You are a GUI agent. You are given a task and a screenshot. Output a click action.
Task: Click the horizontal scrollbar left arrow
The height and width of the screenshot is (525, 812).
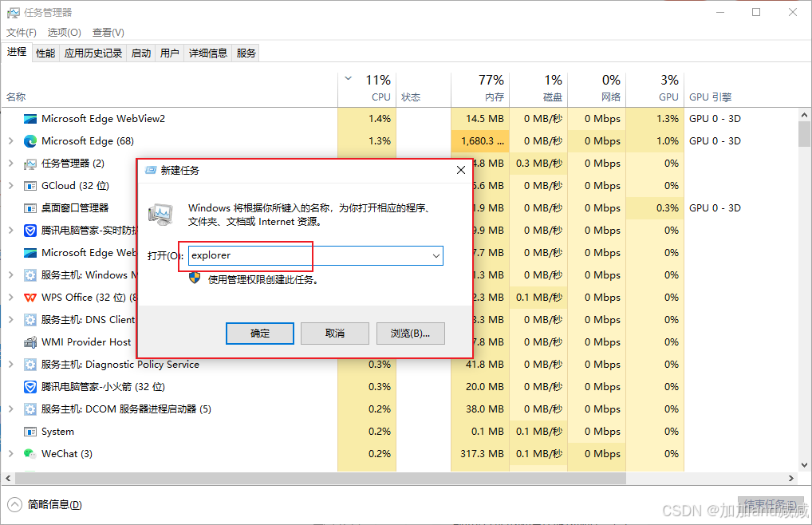(x=8, y=479)
